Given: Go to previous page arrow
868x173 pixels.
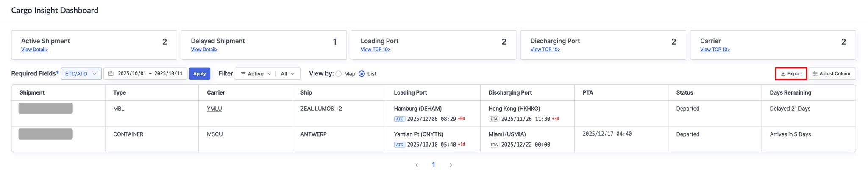Looking at the screenshot, I should click(x=417, y=165).
